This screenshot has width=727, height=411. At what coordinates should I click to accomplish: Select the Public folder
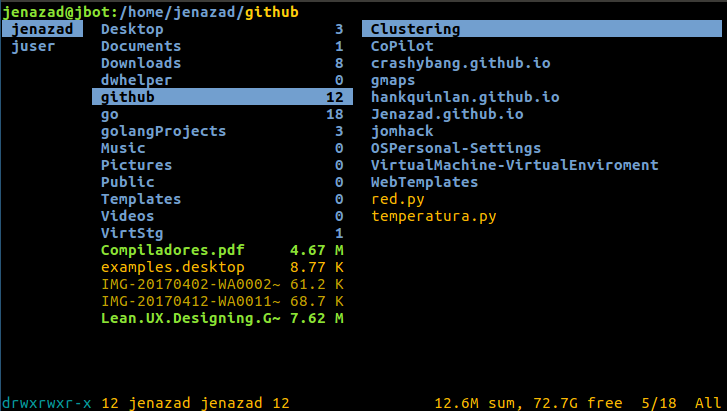click(x=223, y=182)
